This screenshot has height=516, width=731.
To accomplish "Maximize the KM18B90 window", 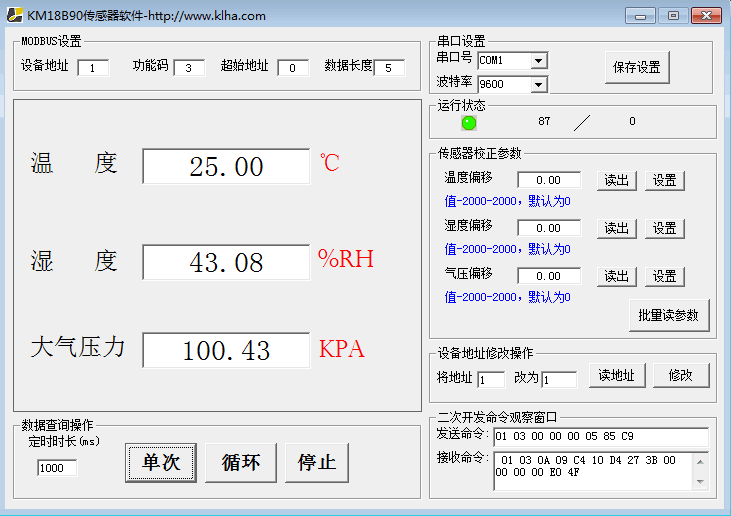I will point(673,16).
